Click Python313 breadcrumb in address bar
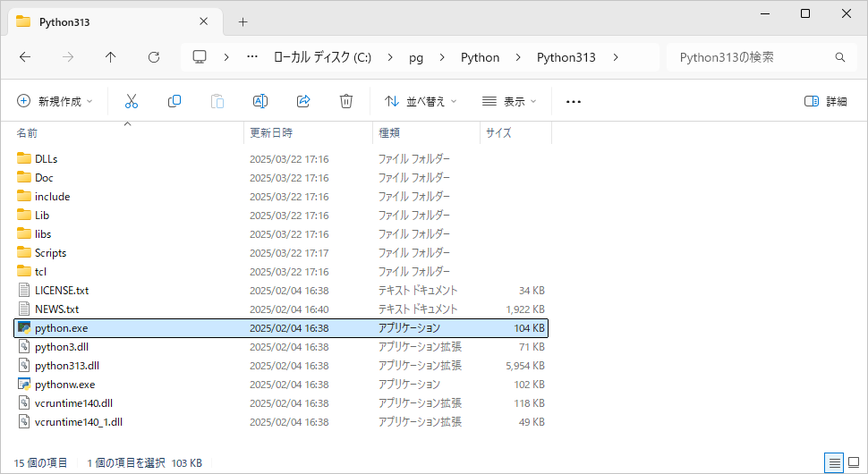This screenshot has width=868, height=474. click(x=566, y=57)
